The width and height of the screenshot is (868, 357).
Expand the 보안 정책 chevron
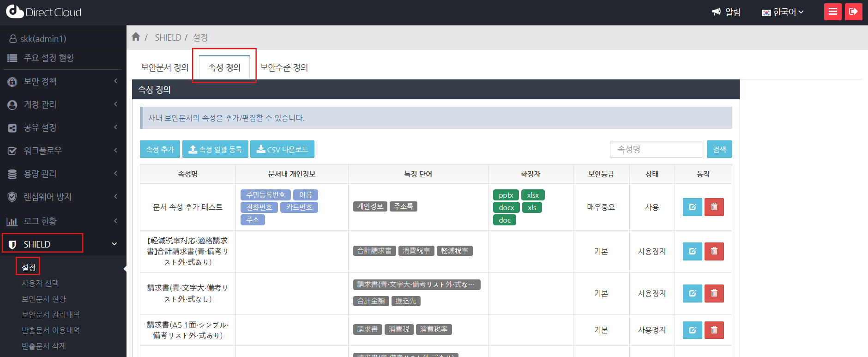point(115,81)
